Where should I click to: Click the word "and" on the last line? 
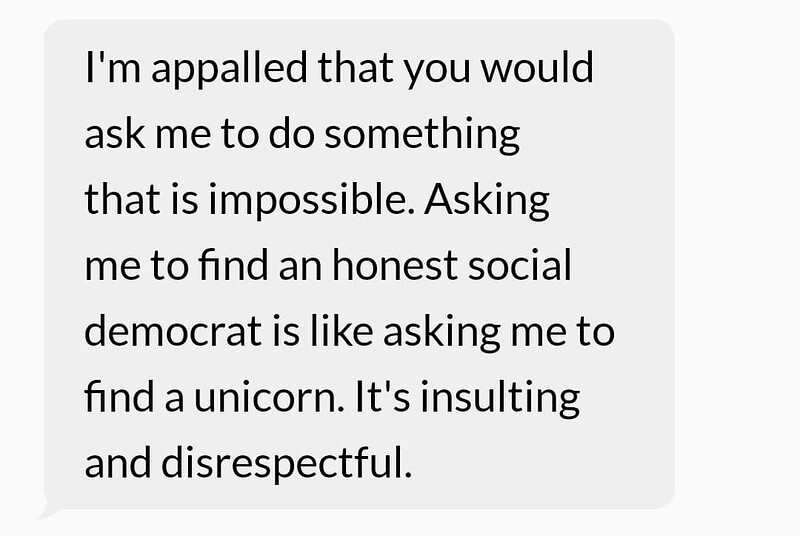pos(117,463)
